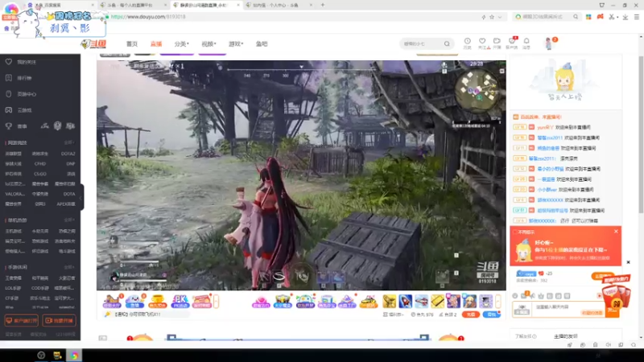
Task: Open the CS:GO category link
Action: (x=40, y=174)
